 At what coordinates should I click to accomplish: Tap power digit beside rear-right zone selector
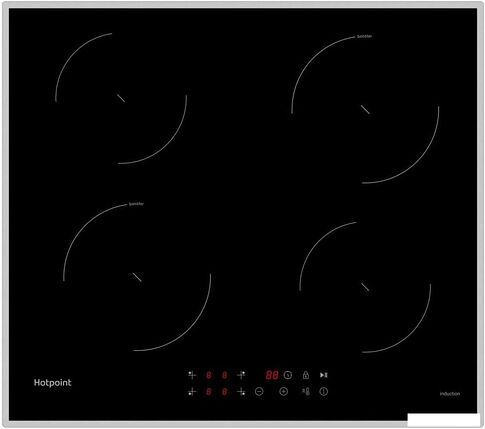225,375
